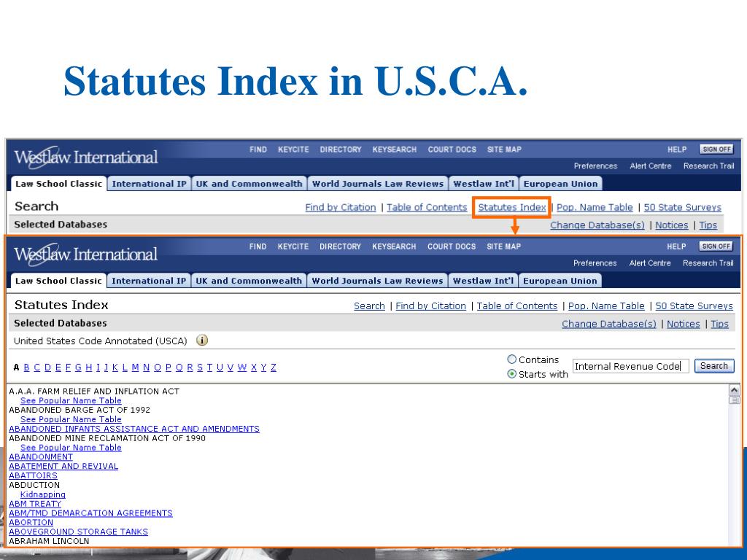This screenshot has width=747, height=560.
Task: Click the index search input field
Action: tap(630, 366)
